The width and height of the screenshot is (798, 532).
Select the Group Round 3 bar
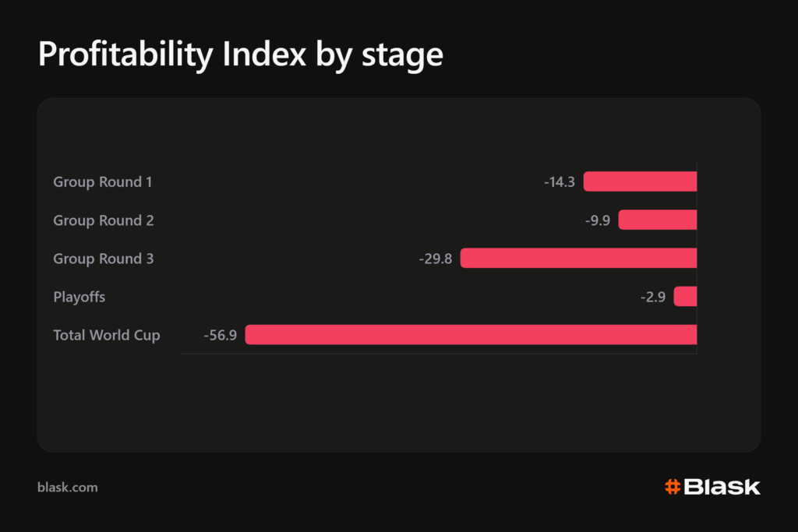pos(579,259)
